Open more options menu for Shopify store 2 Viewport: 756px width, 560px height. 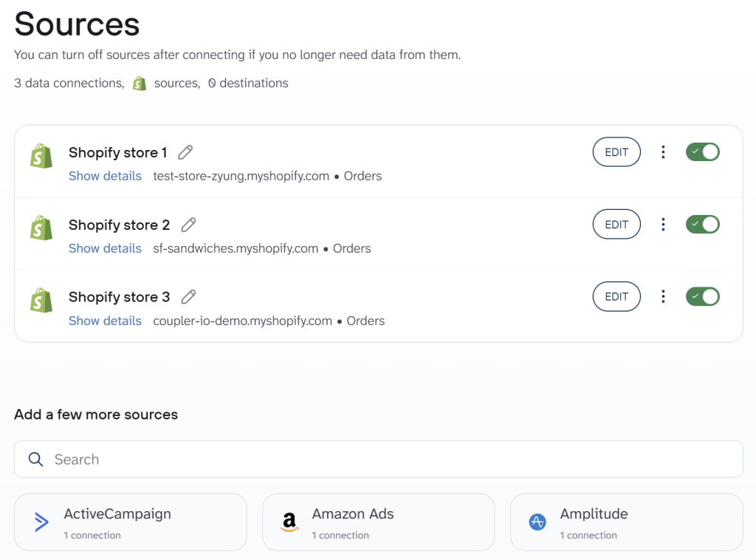663,225
